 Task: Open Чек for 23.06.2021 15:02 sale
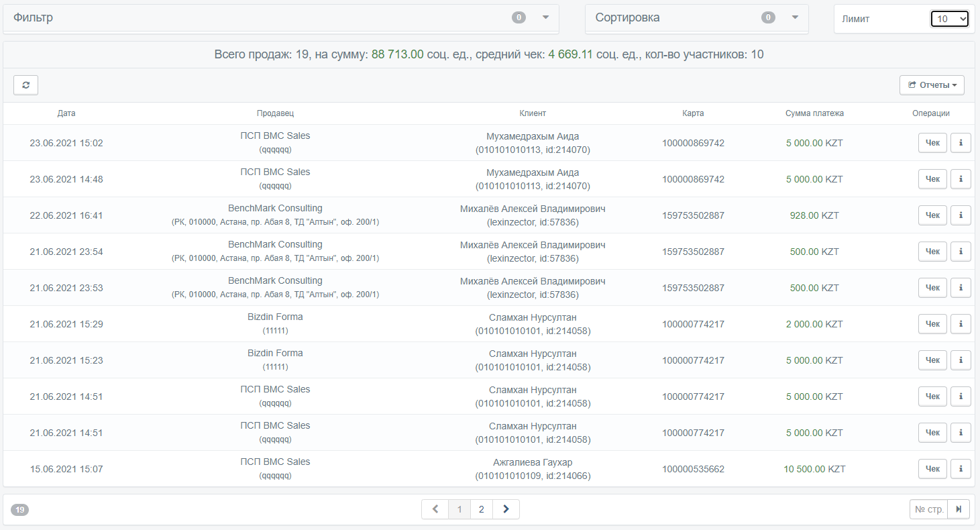(x=932, y=143)
